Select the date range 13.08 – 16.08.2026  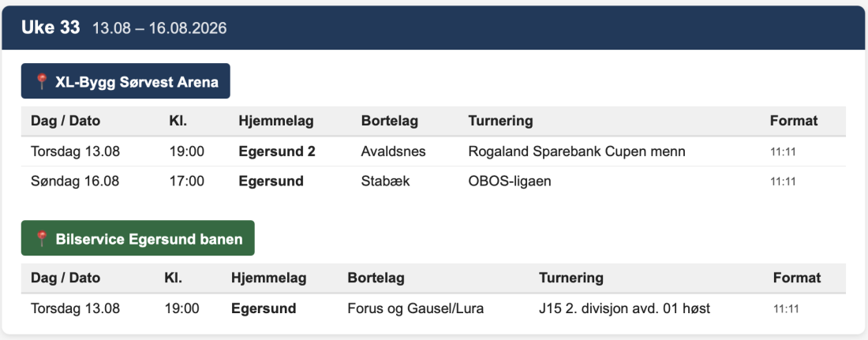tap(159, 28)
